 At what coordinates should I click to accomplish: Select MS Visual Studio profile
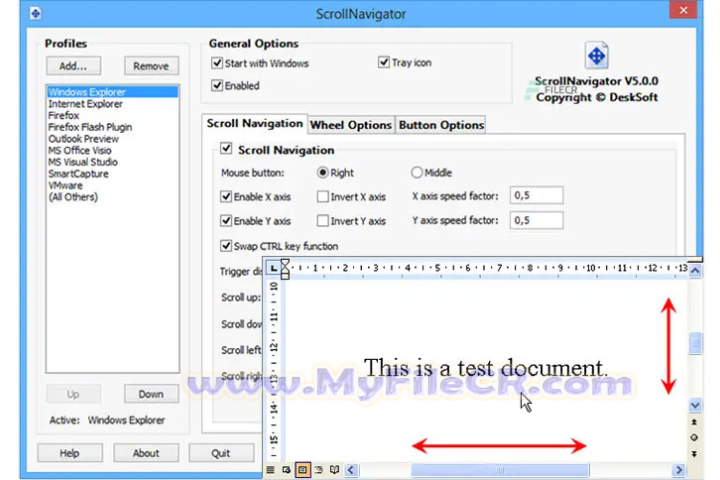point(112,162)
